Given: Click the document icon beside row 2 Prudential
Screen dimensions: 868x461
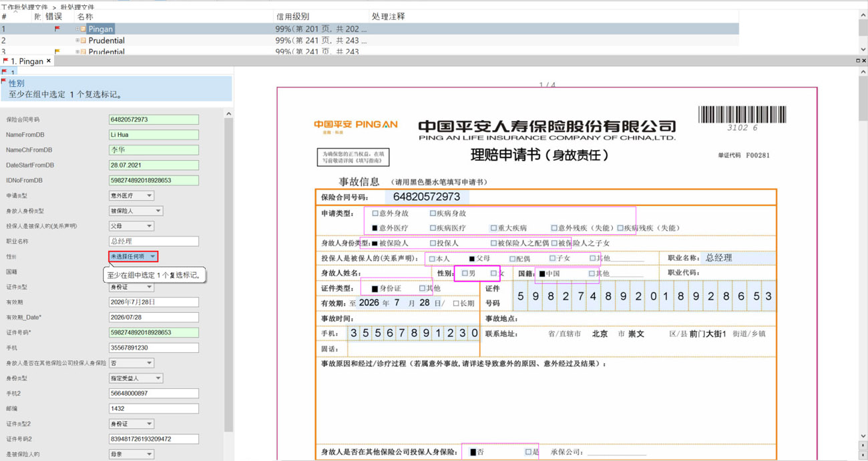Looking at the screenshot, I should click(83, 41).
